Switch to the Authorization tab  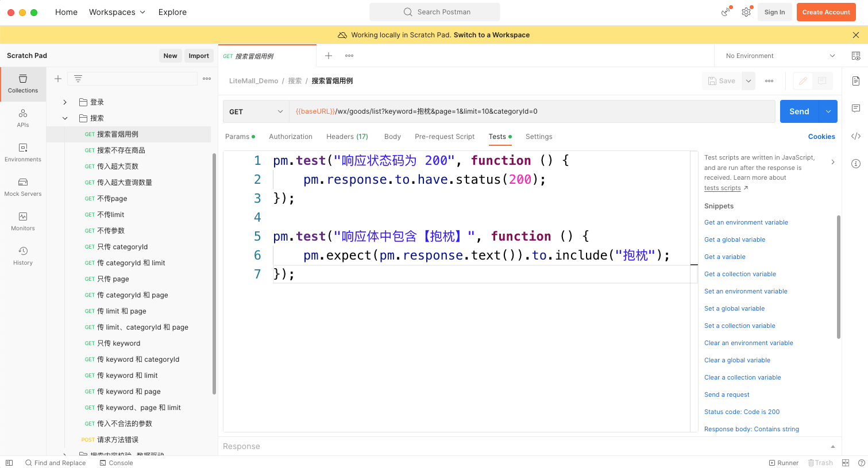291,137
